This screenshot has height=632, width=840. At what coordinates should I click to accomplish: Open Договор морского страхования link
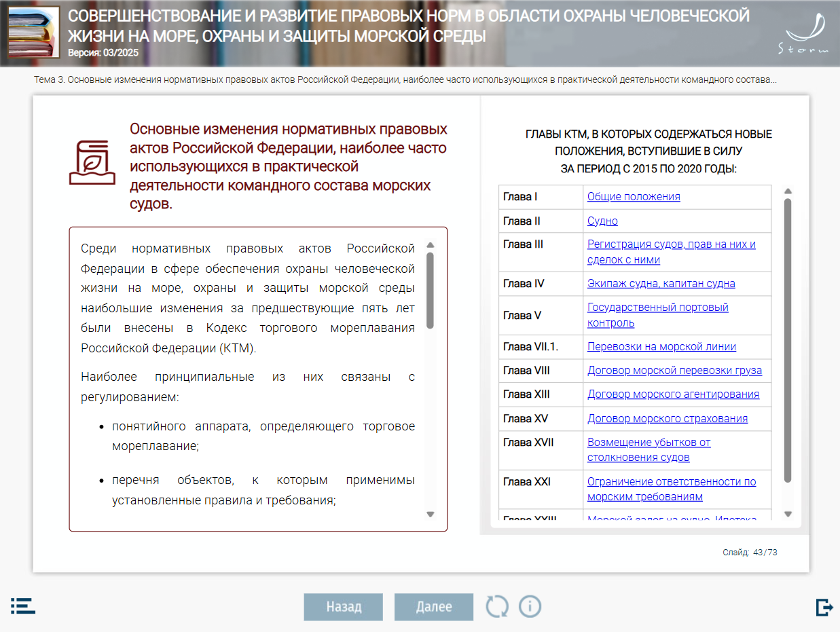pyautogui.click(x=667, y=419)
